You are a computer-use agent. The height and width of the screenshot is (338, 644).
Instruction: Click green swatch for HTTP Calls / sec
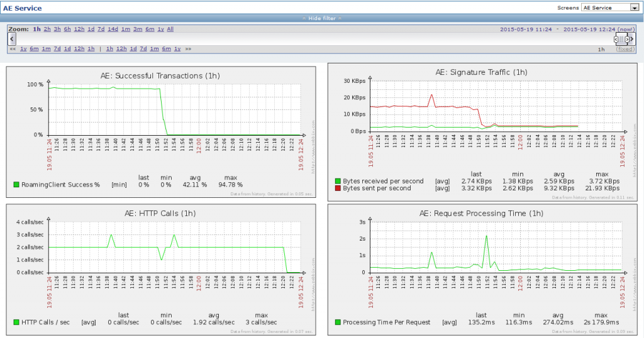pos(16,322)
